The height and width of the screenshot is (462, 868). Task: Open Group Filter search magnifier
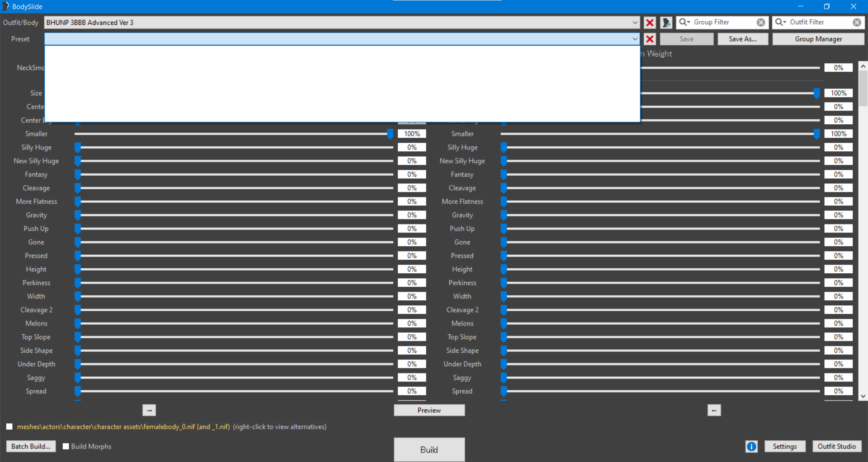(684, 22)
